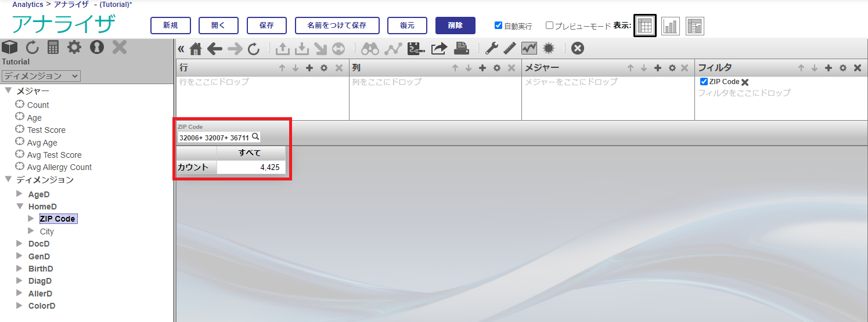Collapse the メジャー tree section
This screenshot has height=322, width=868.
[8, 91]
